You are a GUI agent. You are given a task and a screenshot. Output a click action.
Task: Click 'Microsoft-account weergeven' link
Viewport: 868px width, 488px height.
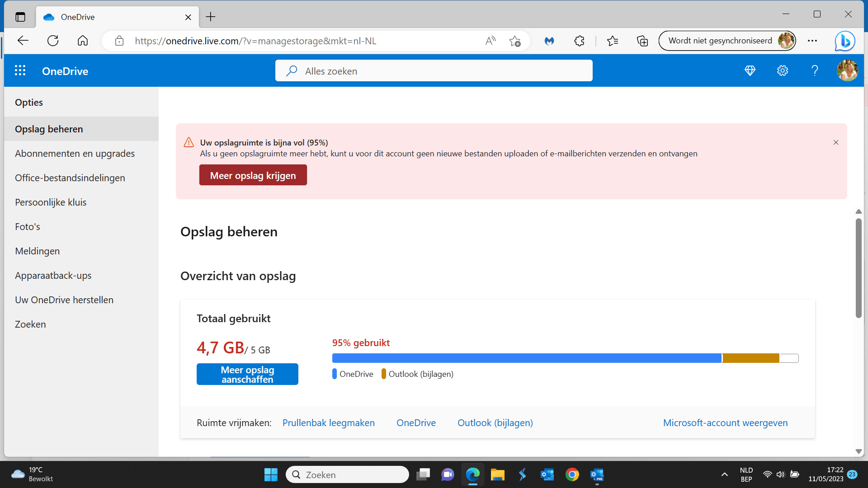tap(725, 422)
